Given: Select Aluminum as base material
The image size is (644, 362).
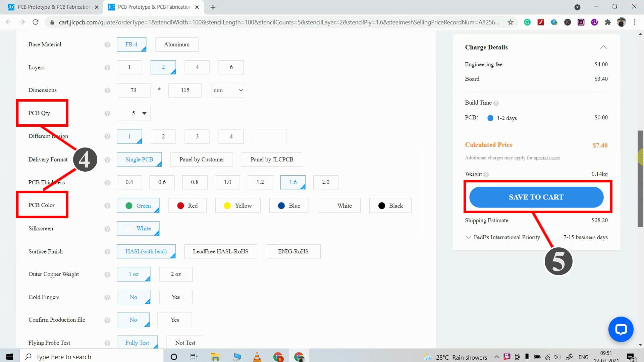Looking at the screenshot, I should [x=176, y=45].
